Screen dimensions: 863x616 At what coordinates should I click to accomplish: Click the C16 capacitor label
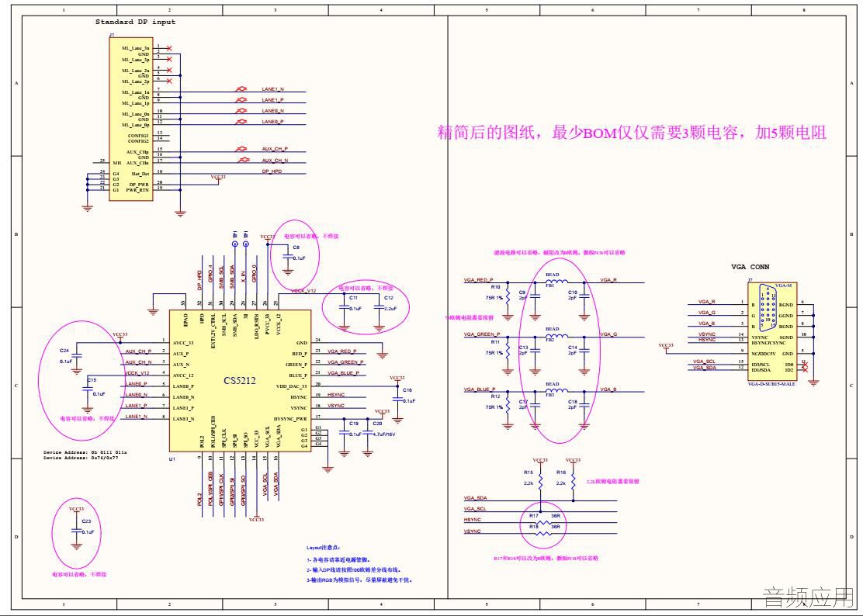coord(407,390)
